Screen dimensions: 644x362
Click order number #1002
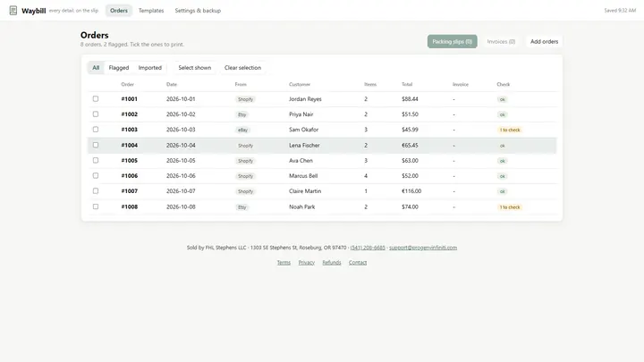pos(130,114)
